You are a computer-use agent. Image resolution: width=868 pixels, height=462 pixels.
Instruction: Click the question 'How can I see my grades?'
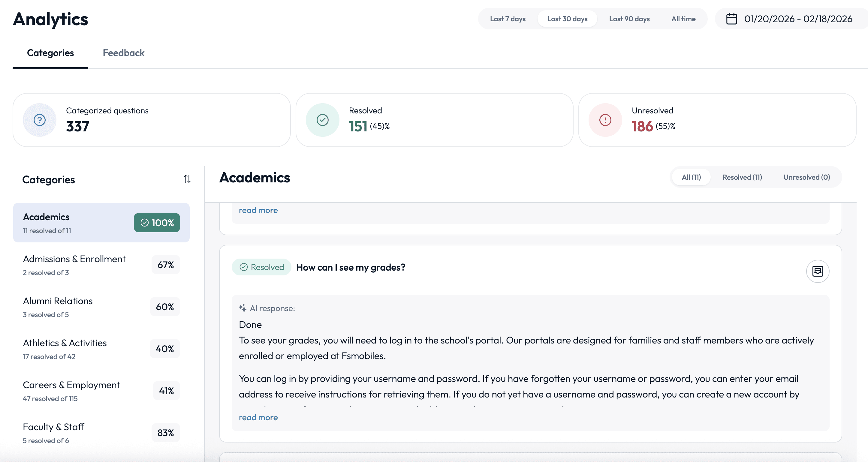click(x=351, y=267)
